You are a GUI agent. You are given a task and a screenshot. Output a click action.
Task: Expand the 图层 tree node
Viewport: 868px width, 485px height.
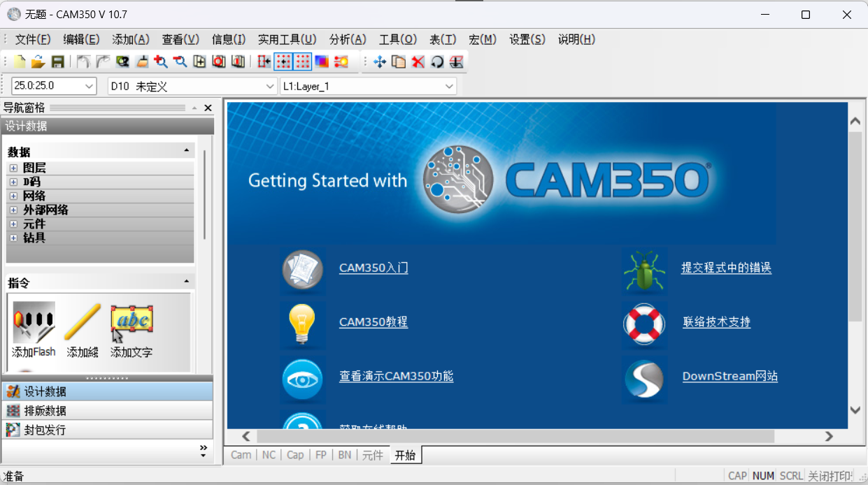coord(13,168)
